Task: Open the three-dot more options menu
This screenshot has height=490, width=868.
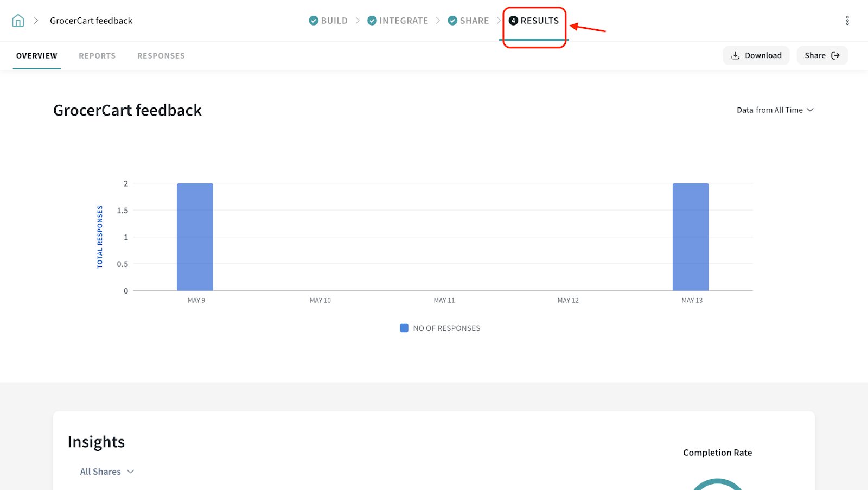Action: pos(847,21)
